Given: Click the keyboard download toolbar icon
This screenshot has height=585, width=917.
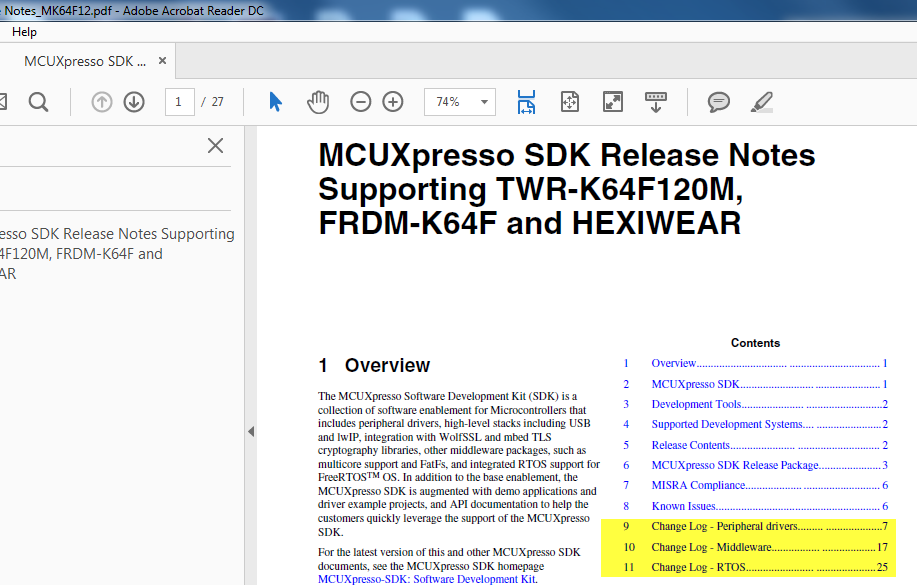Looking at the screenshot, I should pyautogui.click(x=656, y=102).
